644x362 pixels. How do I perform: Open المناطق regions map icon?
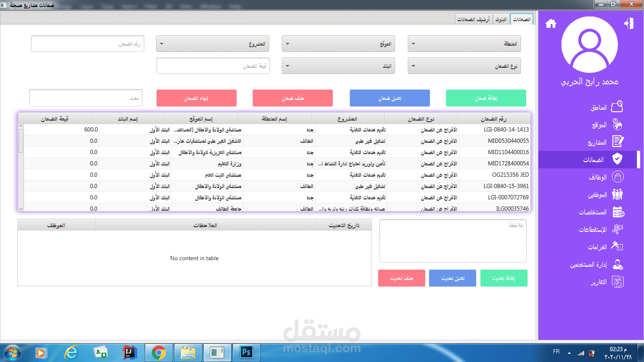(617, 107)
